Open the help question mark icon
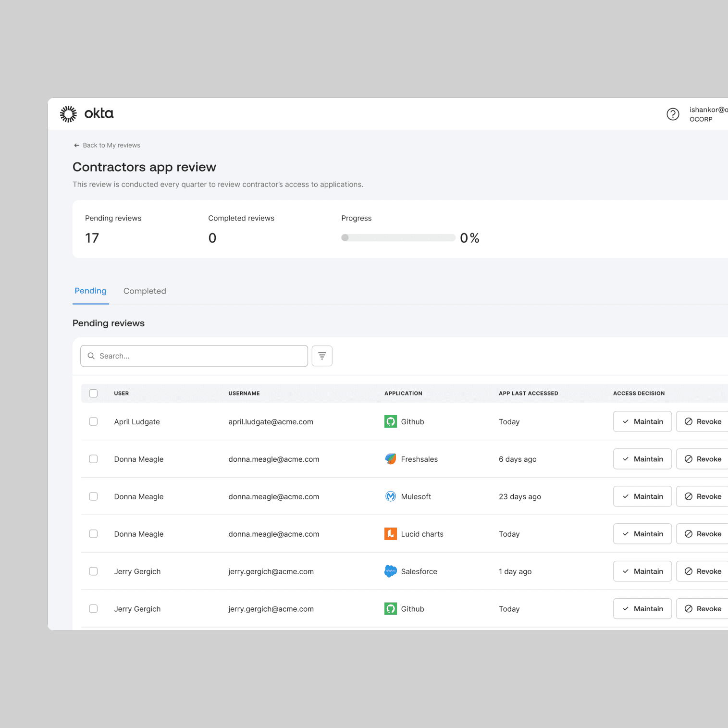Screen dimensions: 728x728 (673, 114)
